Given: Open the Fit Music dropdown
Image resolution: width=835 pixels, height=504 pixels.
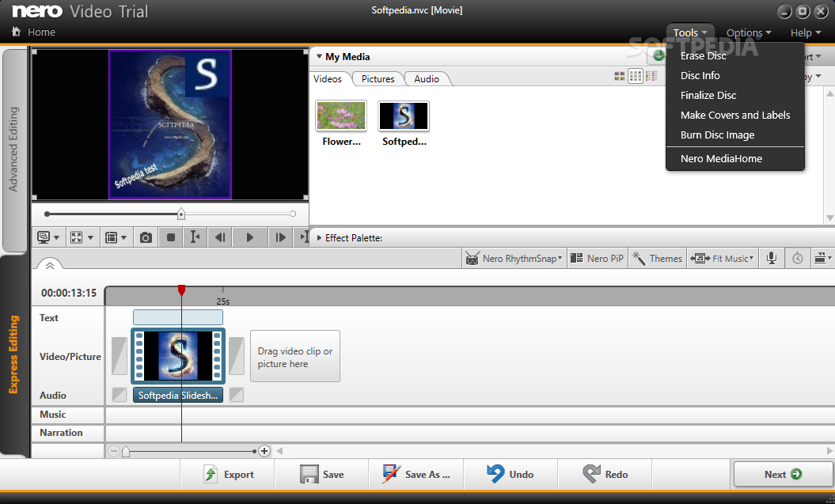Looking at the screenshot, I should click(x=722, y=259).
